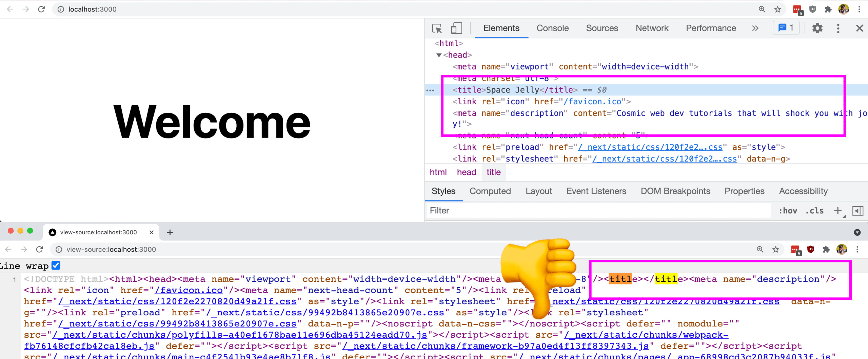Viewport: 868px width, 359px height.
Task: Collapse the Styles sidebar pane icon
Action: pyautogui.click(x=858, y=210)
